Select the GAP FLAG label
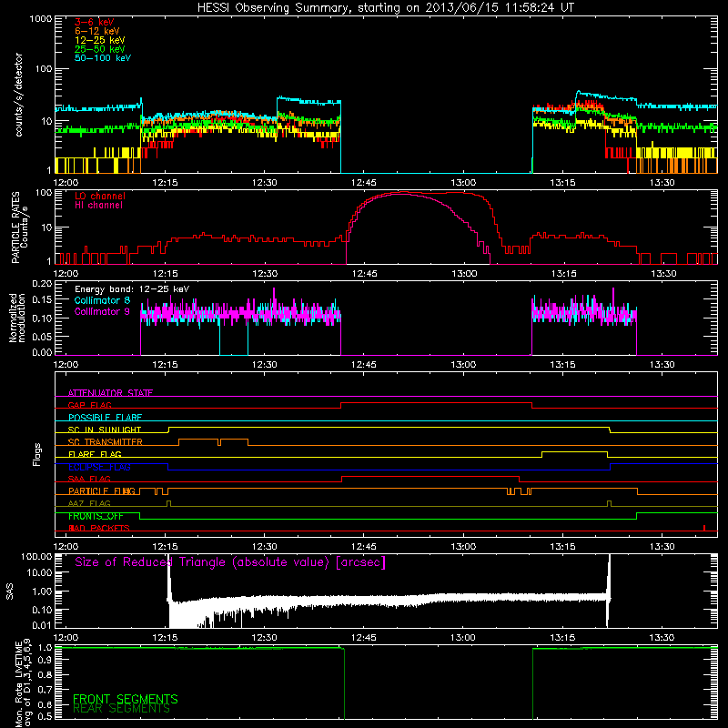This screenshot has height=728, width=728. click(x=89, y=405)
